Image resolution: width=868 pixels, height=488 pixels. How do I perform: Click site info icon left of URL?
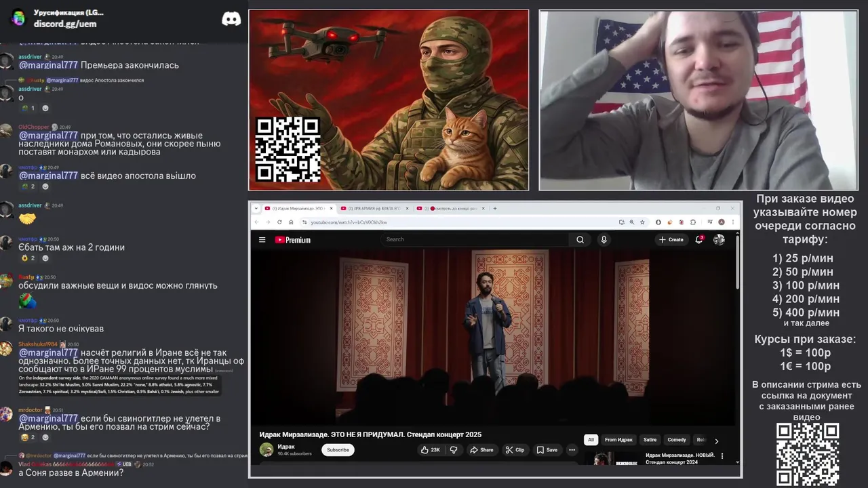point(304,222)
